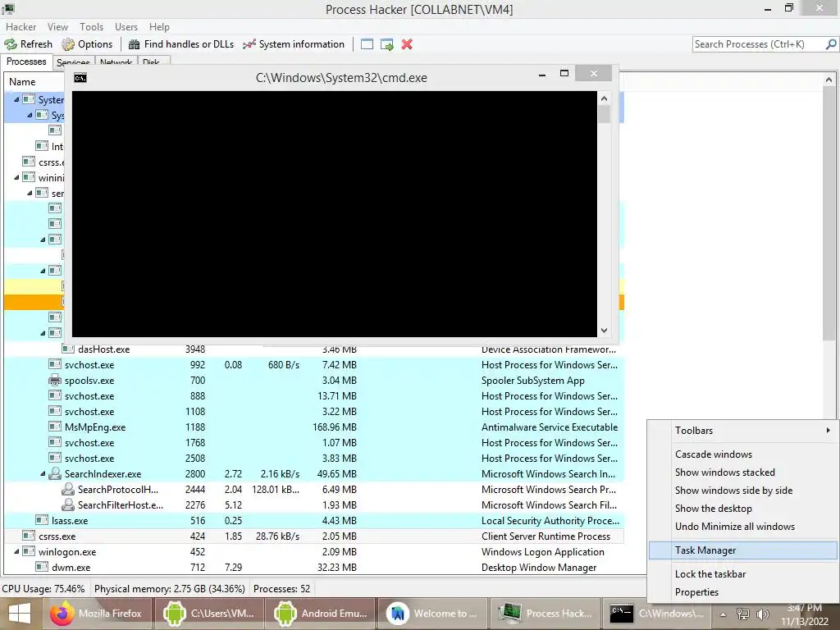Open the Users menu
Viewport: 840px width, 630px height.
[x=126, y=27]
